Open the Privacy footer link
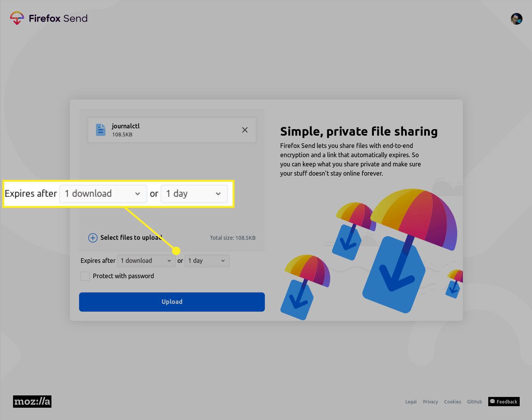 (430, 402)
